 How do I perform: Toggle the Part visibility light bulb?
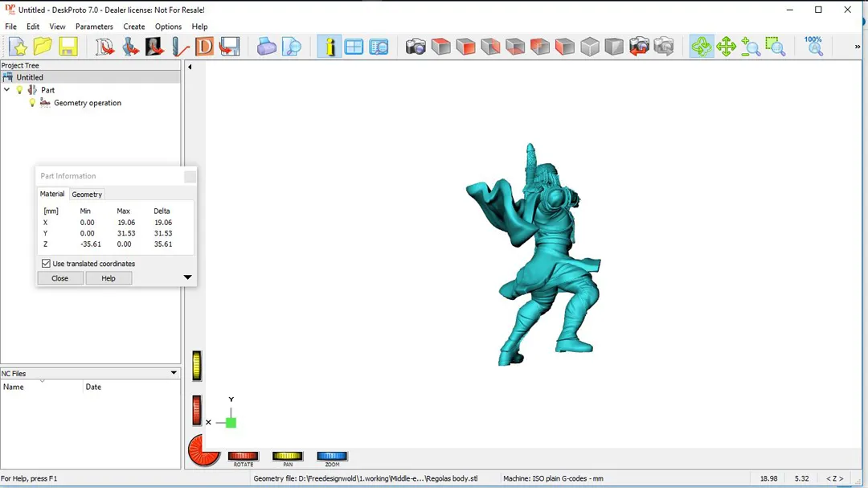point(19,90)
